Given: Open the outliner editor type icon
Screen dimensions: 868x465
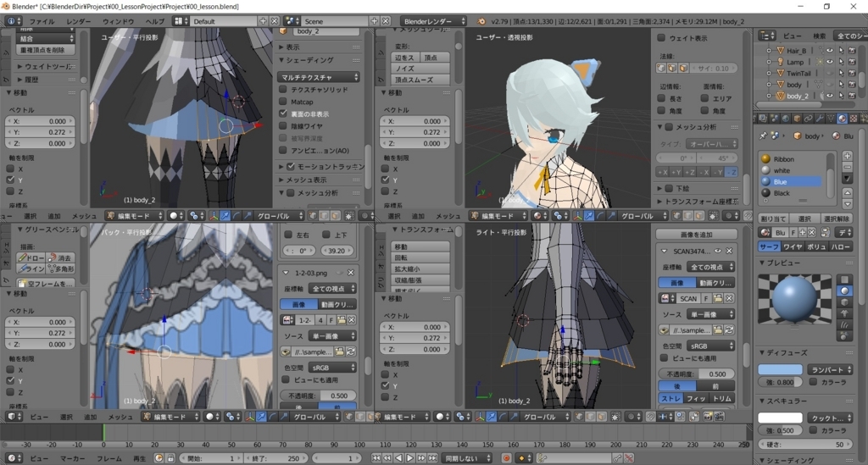Looking at the screenshot, I should coord(767,36).
